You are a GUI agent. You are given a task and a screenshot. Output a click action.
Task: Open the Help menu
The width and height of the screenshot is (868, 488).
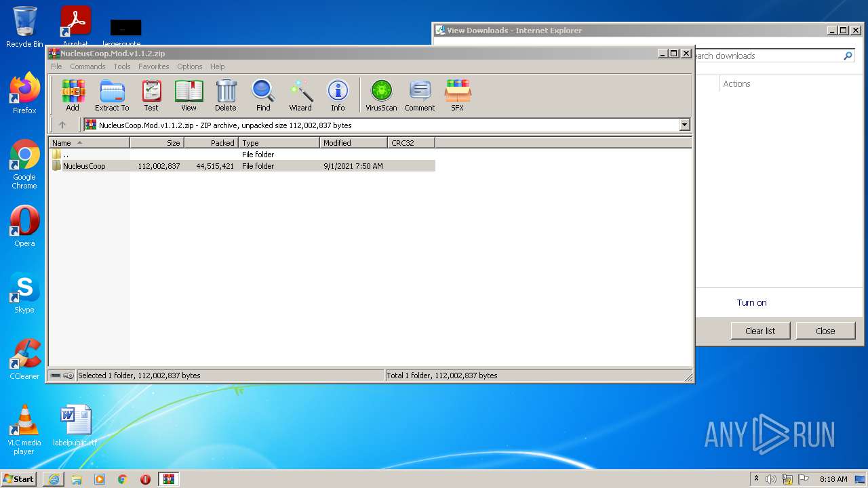click(217, 66)
